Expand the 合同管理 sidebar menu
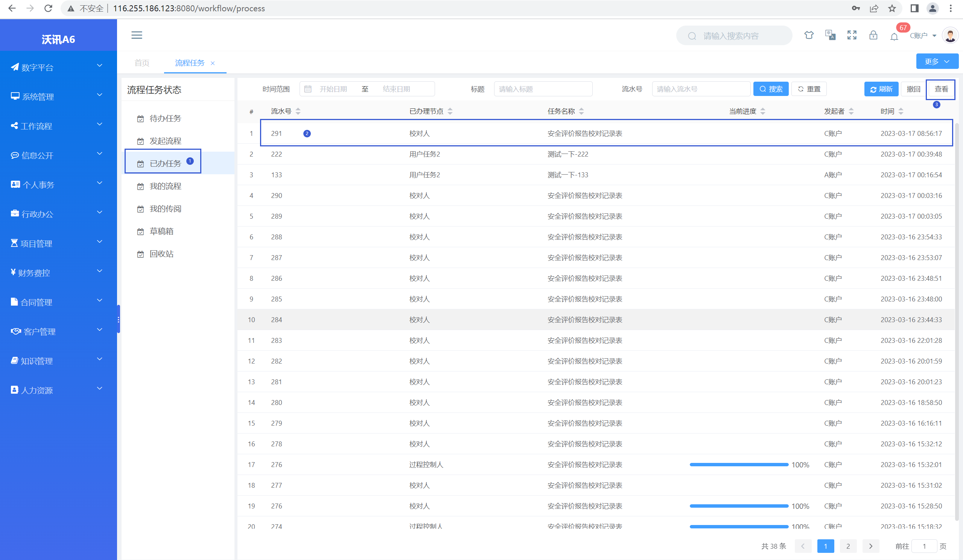Screen dimensions: 963x560 click(58, 302)
